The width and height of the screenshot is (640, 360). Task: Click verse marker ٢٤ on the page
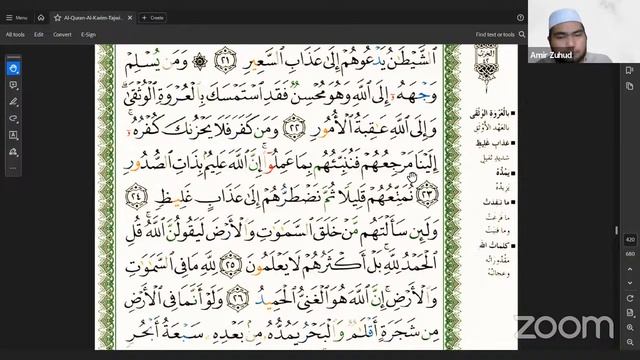[136, 196]
